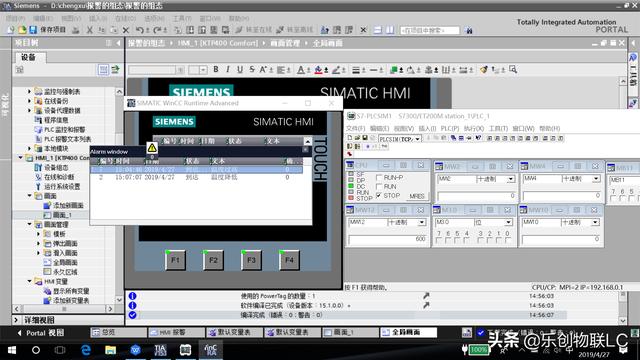This screenshot has height=360, width=640.
Task: Click the Delete X icon in TIA toolbar
Action: coord(126,30)
